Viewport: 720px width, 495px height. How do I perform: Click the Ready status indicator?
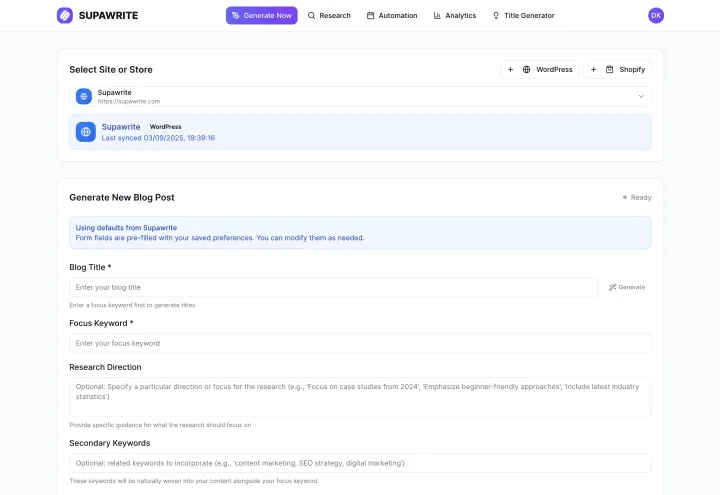(x=637, y=197)
